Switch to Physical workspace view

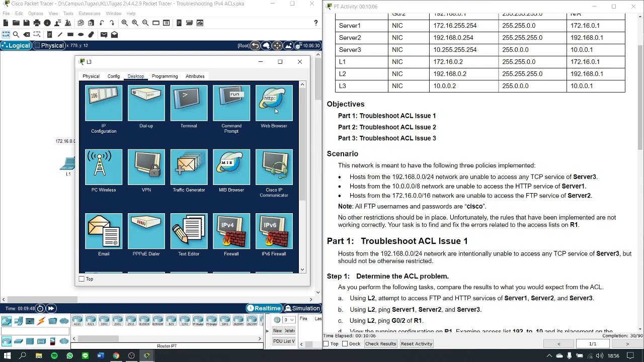point(49,45)
